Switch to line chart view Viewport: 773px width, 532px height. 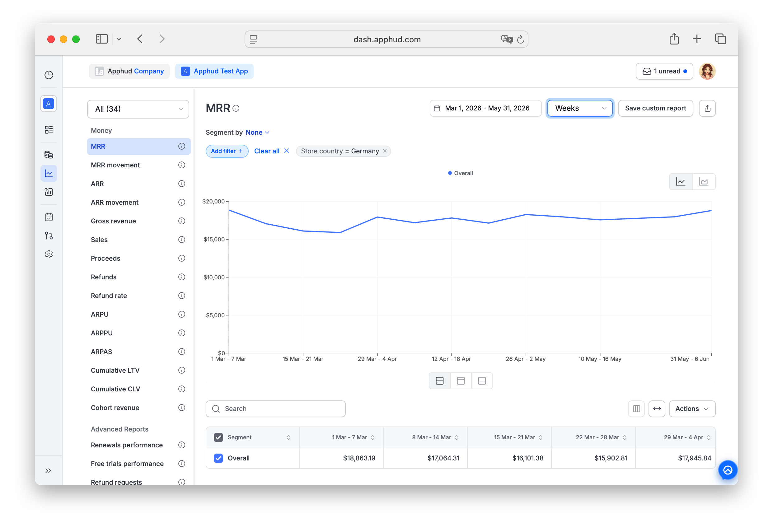681,182
